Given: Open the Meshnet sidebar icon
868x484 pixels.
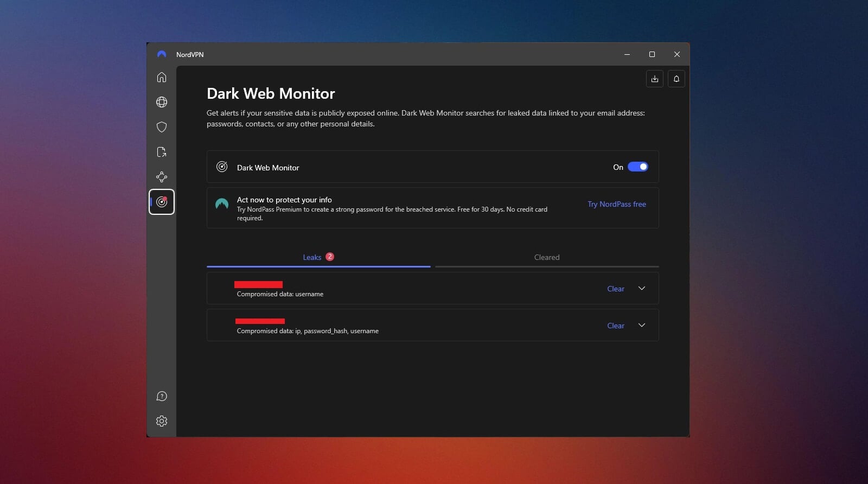Looking at the screenshot, I should pos(162,177).
